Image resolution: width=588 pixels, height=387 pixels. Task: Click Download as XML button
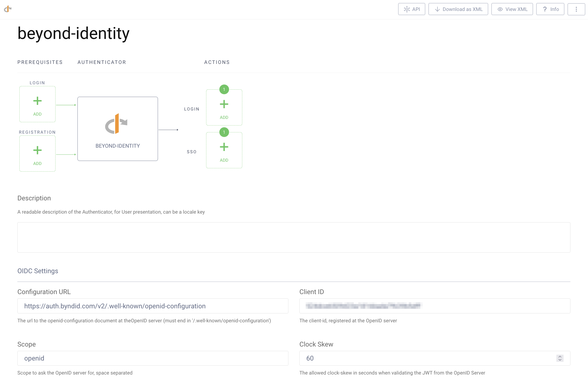[458, 9]
